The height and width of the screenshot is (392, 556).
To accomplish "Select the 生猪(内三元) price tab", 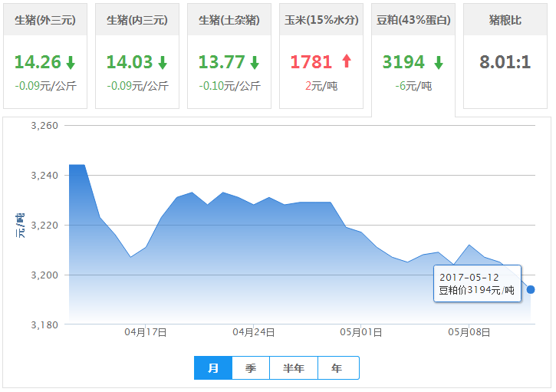I will 137,56.
